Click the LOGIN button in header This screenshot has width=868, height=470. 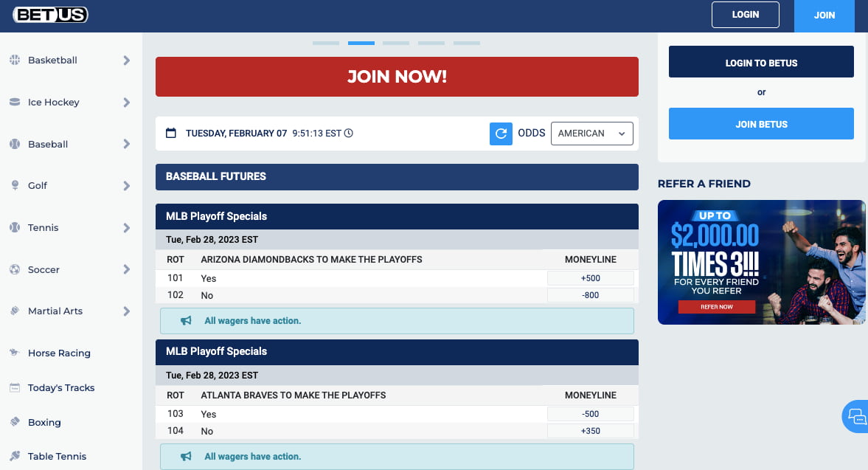coord(745,15)
